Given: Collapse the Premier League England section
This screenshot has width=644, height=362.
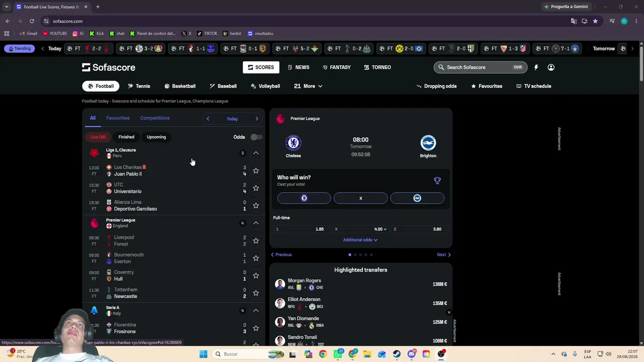Looking at the screenshot, I should (x=256, y=223).
